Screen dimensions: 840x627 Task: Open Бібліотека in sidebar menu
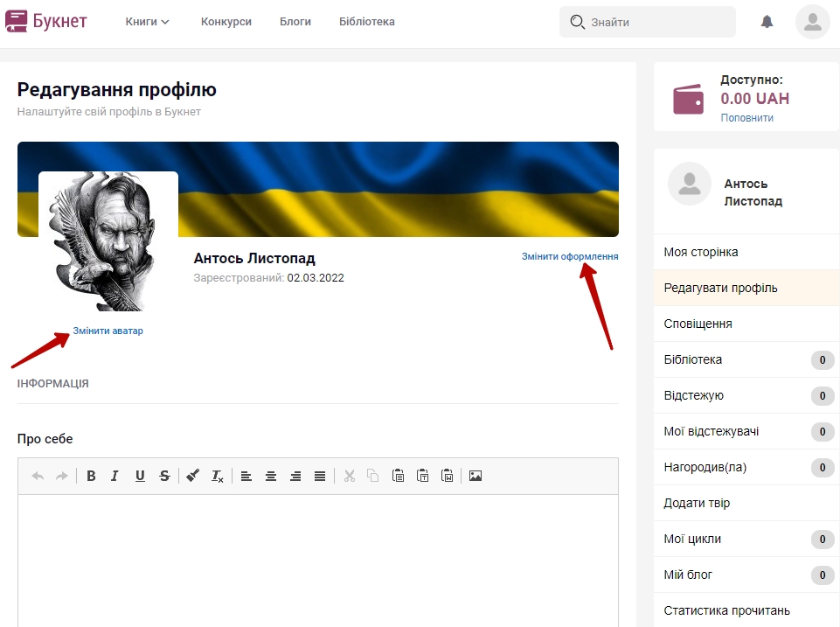[x=746, y=359]
